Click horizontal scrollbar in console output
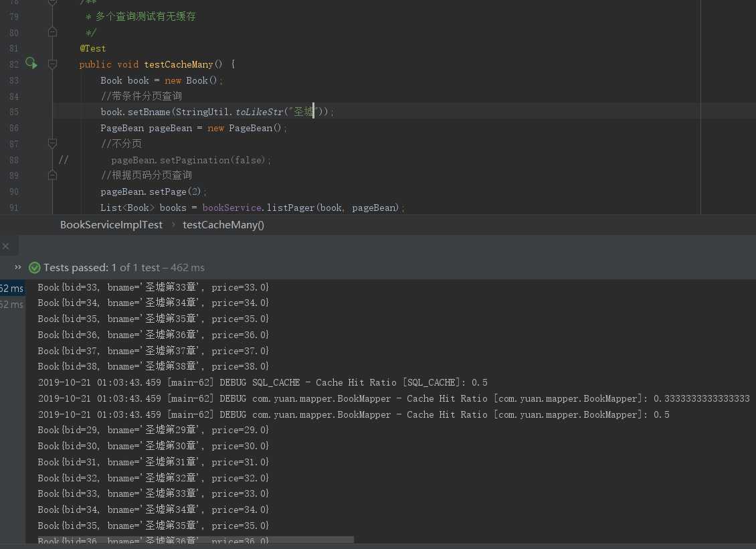The height and width of the screenshot is (549, 756). click(196, 540)
